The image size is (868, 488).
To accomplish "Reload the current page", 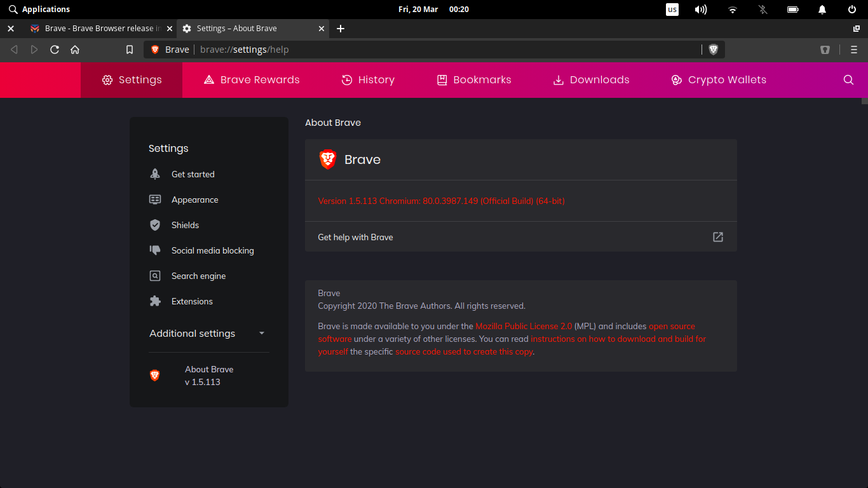I will [55, 50].
